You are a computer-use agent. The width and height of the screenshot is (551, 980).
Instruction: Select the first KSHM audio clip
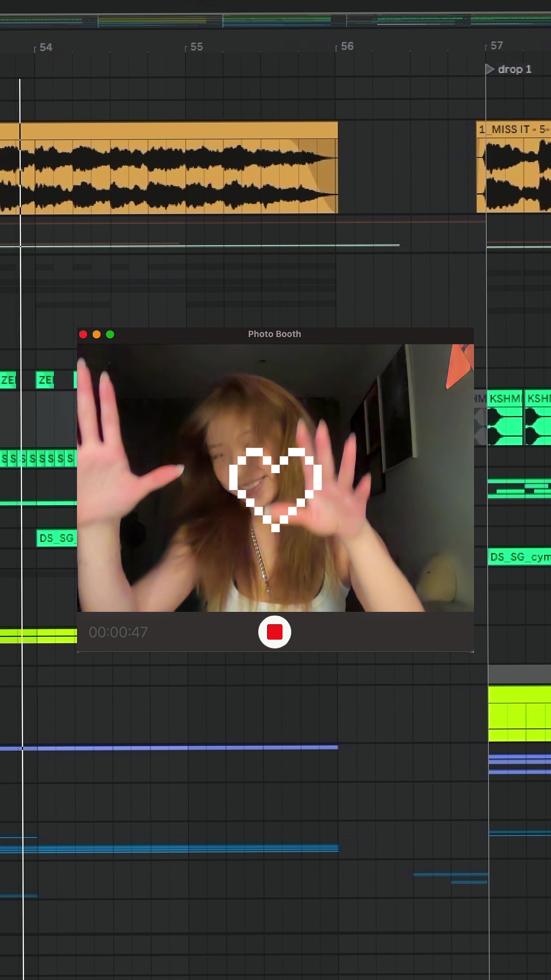point(505,417)
